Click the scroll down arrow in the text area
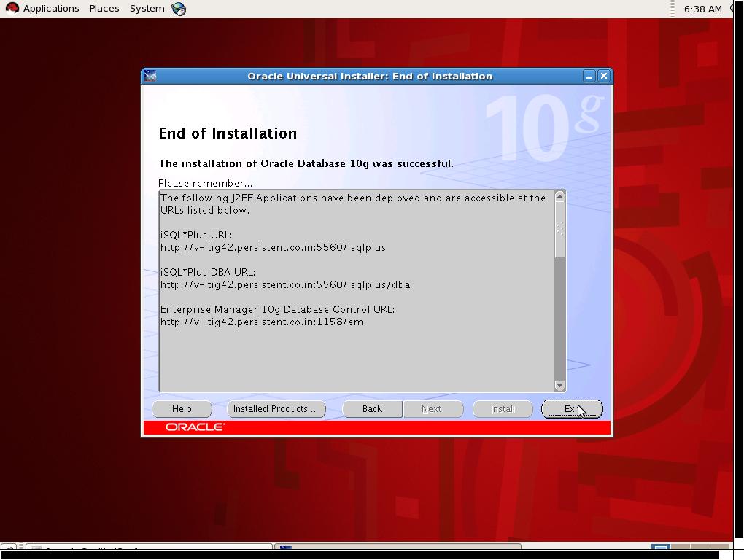744x560 pixels. click(x=560, y=386)
